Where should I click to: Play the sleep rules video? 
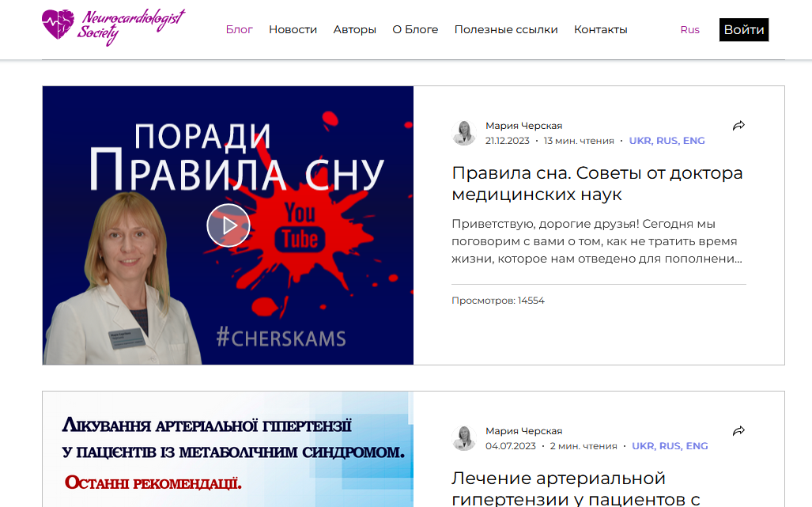(x=228, y=225)
